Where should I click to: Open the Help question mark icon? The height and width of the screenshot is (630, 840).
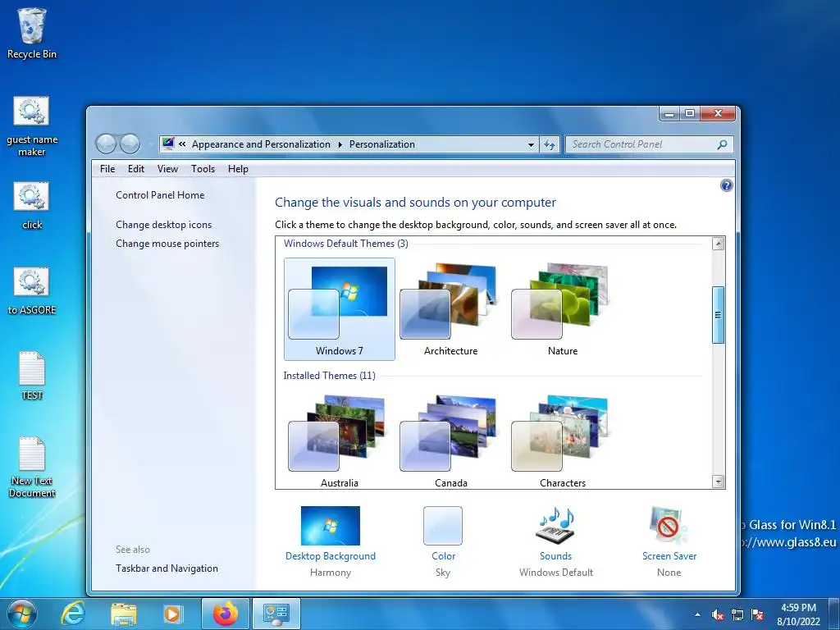[x=726, y=186]
